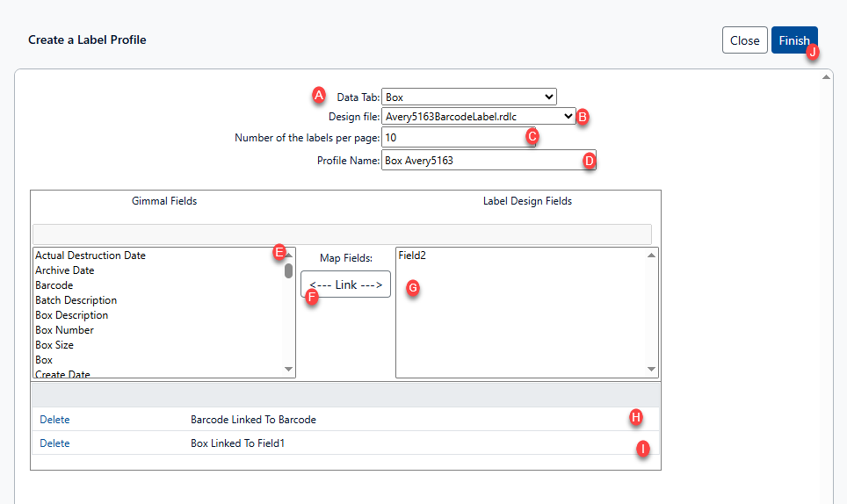Expand the Design file dropdown
The image size is (847, 504).
click(479, 116)
